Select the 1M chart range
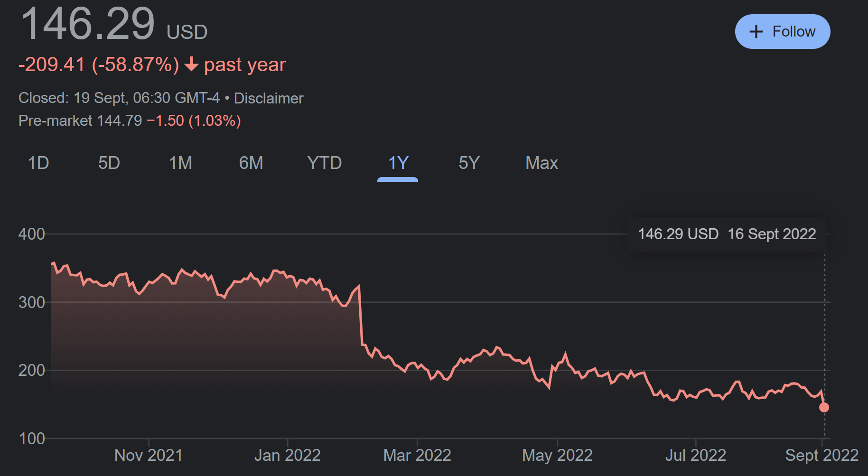 (x=180, y=163)
